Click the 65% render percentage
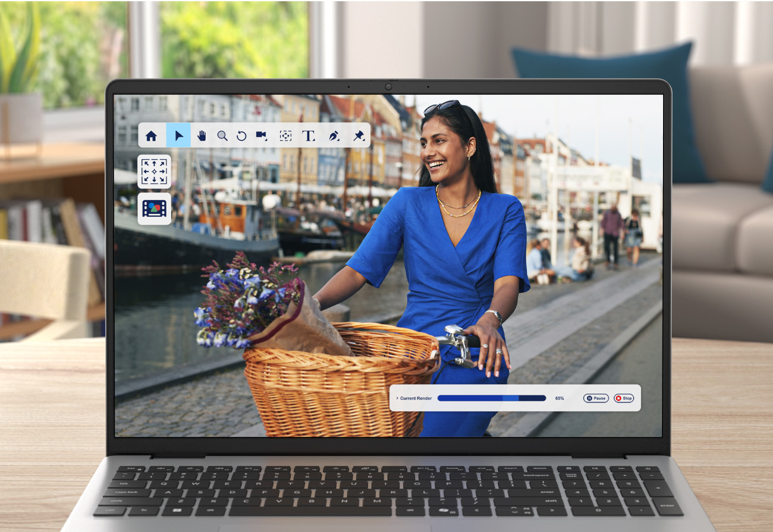Screen dimensions: 773x532 click(x=560, y=398)
